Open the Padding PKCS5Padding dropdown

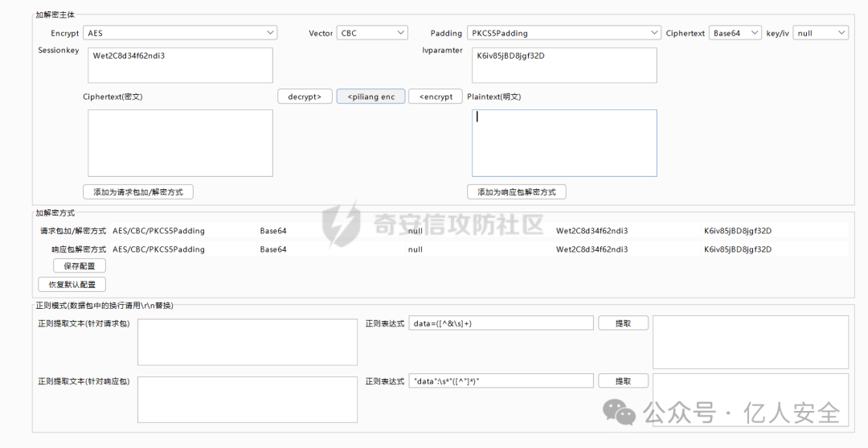pyautogui.click(x=563, y=33)
